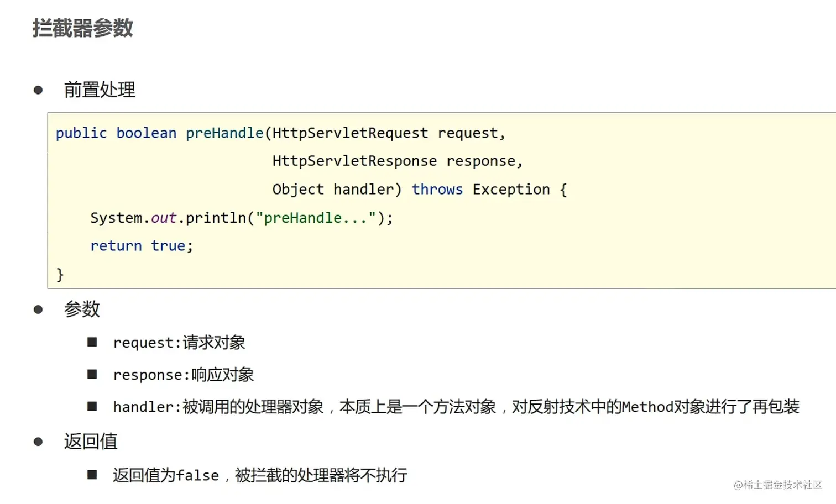Click the round bullet before 返回值
Viewport: 836px width, 504px height.
click(38, 442)
